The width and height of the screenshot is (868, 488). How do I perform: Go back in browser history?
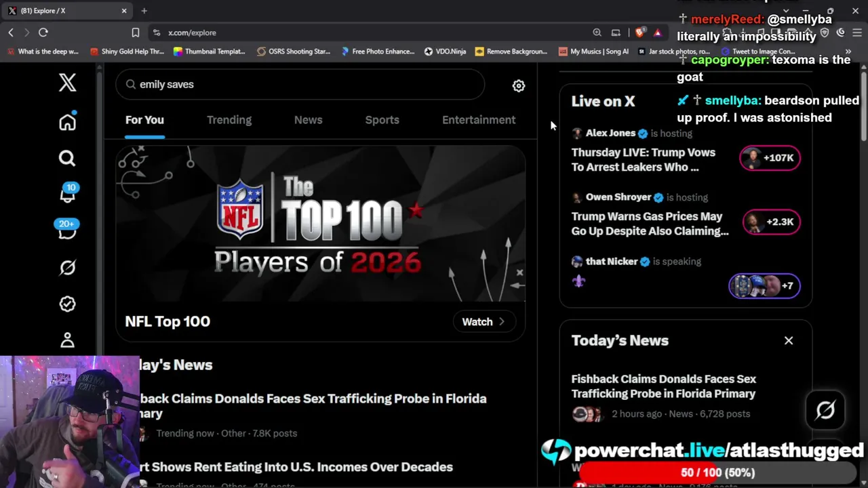(11, 33)
